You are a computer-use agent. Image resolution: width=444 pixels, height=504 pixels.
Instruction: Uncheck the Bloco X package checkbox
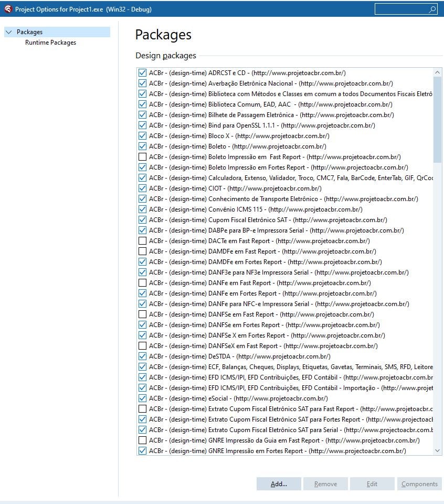pos(142,136)
